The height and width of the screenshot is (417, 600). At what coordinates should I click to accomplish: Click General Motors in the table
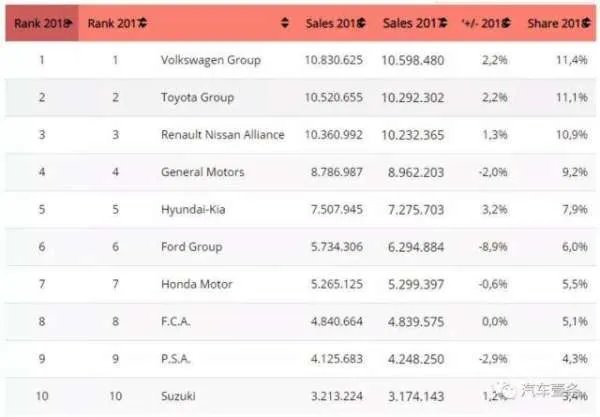point(202,172)
